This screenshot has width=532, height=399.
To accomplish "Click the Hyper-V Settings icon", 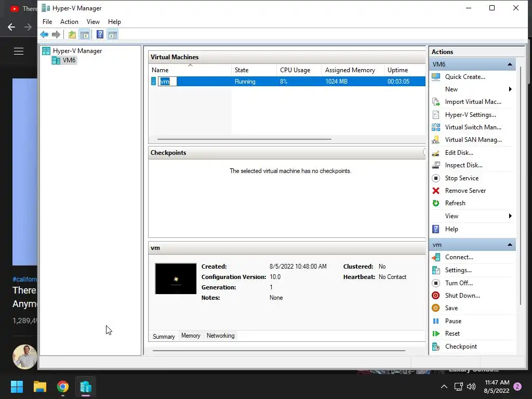I will tap(436, 115).
